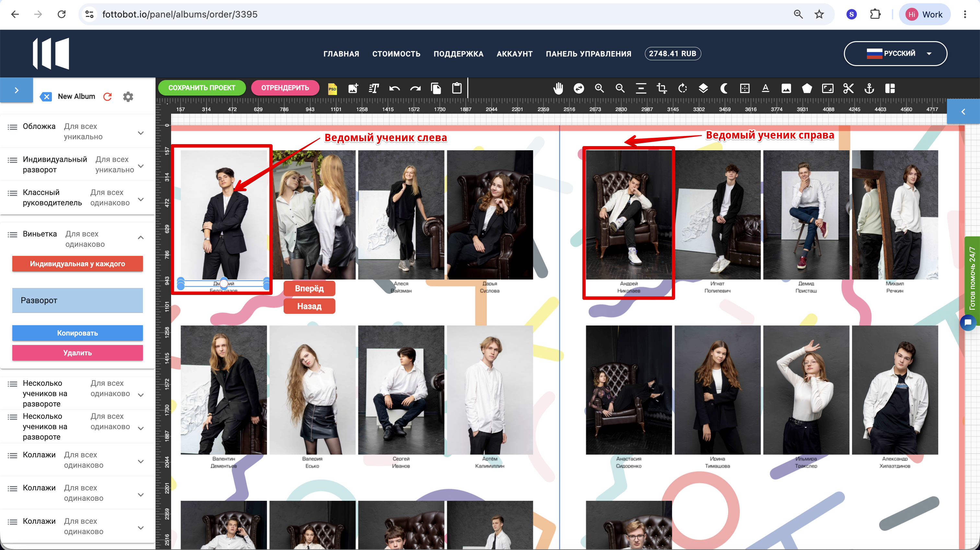Screen dimensions: 980x550
Task: Click Индивидуальная у каждого button
Action: coord(77,264)
